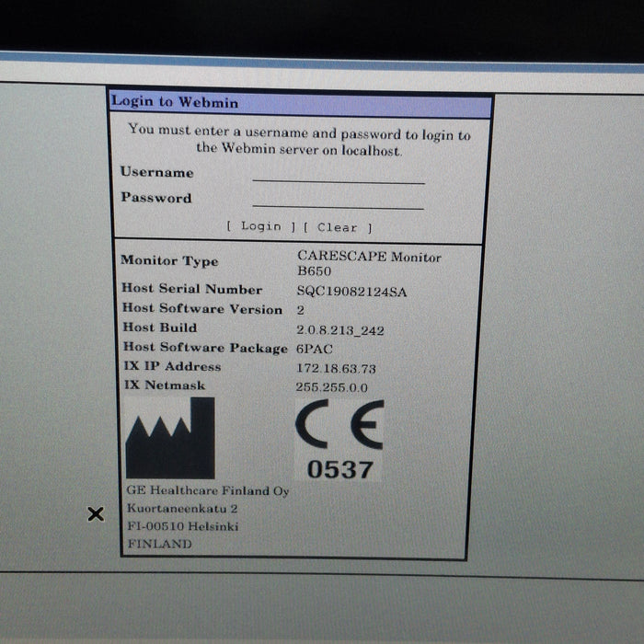Click the Username input field
The width and height of the screenshot is (644, 644).
tap(338, 175)
